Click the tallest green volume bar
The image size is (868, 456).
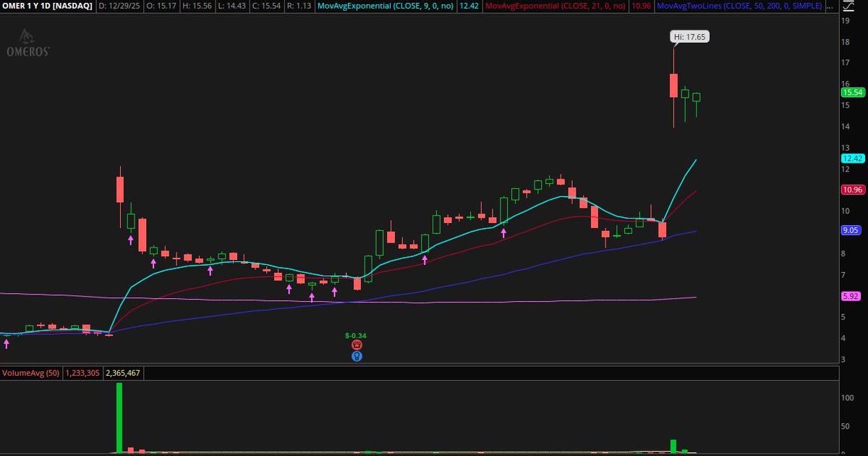(119, 418)
